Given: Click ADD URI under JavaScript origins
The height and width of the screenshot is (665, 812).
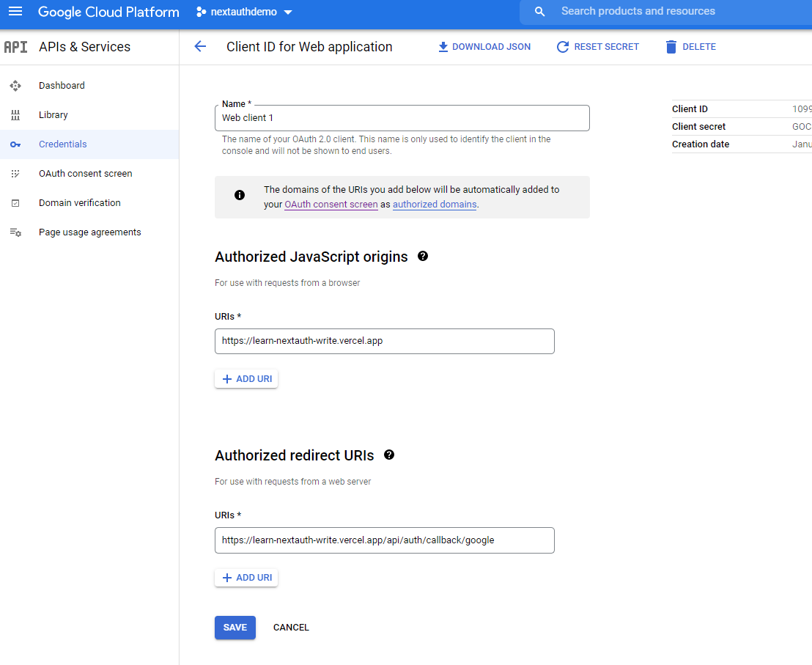Looking at the screenshot, I should [x=246, y=378].
